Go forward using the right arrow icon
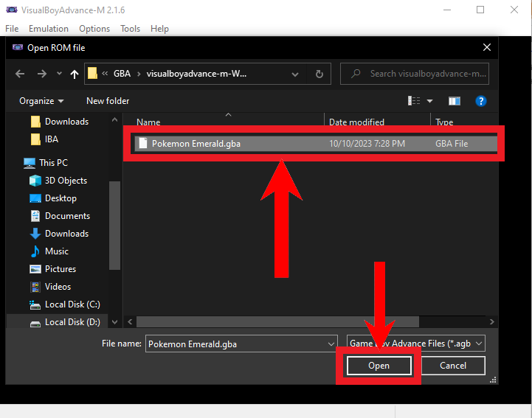The image size is (532, 418). pyautogui.click(x=42, y=74)
